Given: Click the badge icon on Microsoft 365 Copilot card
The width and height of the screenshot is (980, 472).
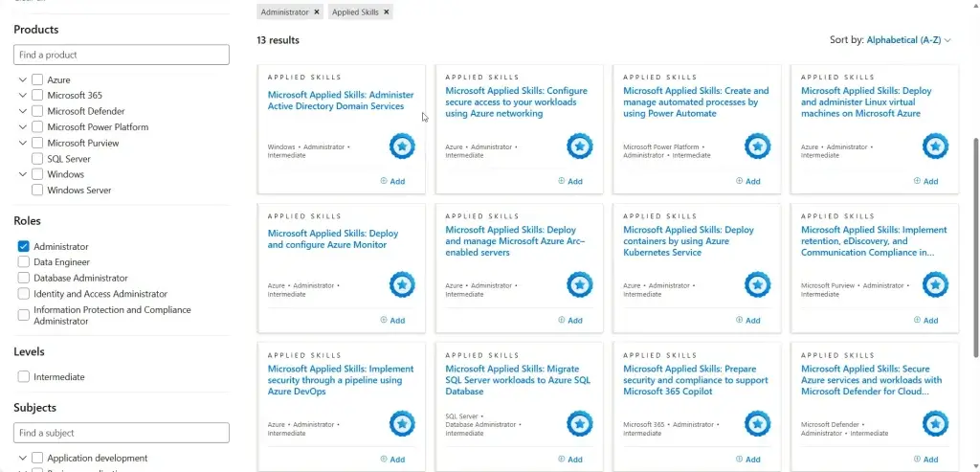Looking at the screenshot, I should click(x=758, y=424).
